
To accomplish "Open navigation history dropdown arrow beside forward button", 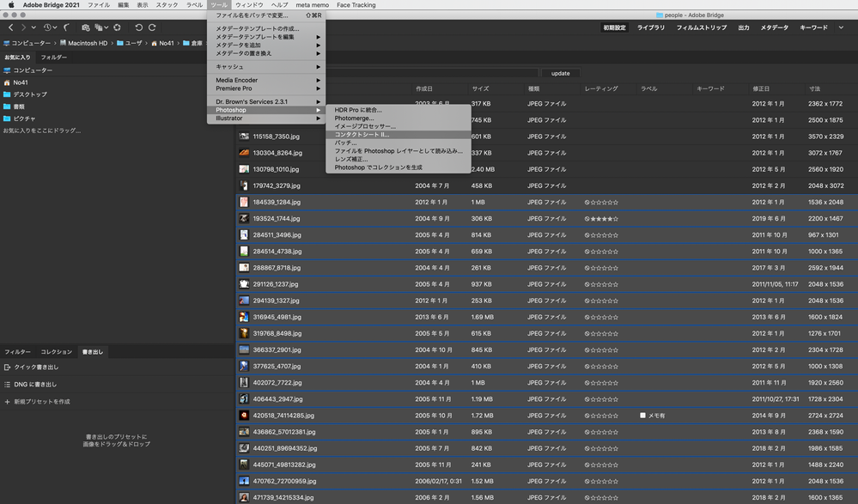I will [34, 27].
